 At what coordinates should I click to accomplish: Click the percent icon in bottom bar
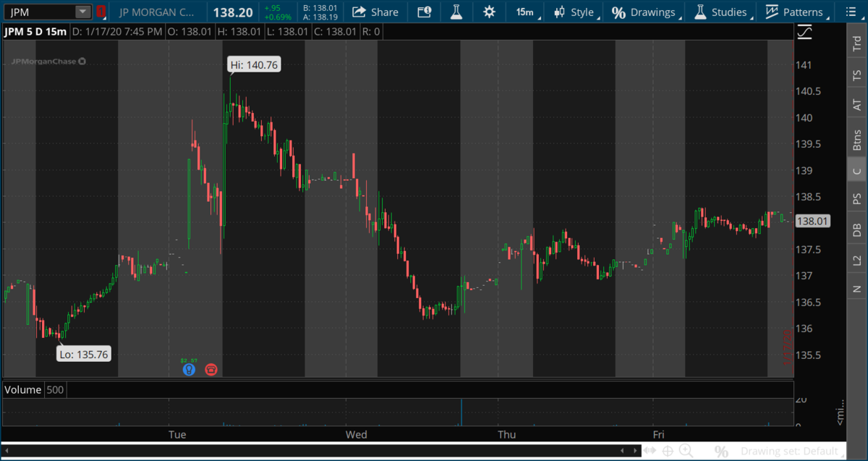(x=721, y=452)
